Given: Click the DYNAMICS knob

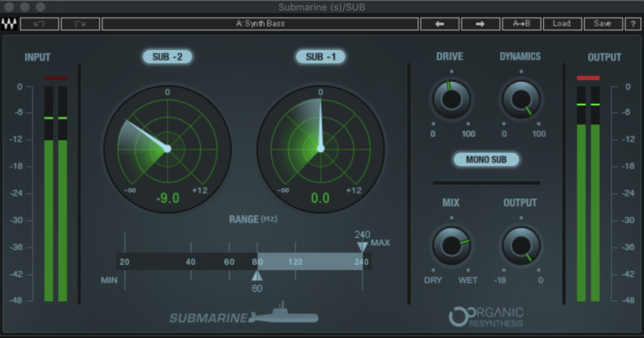Looking at the screenshot, I should click(x=521, y=99).
